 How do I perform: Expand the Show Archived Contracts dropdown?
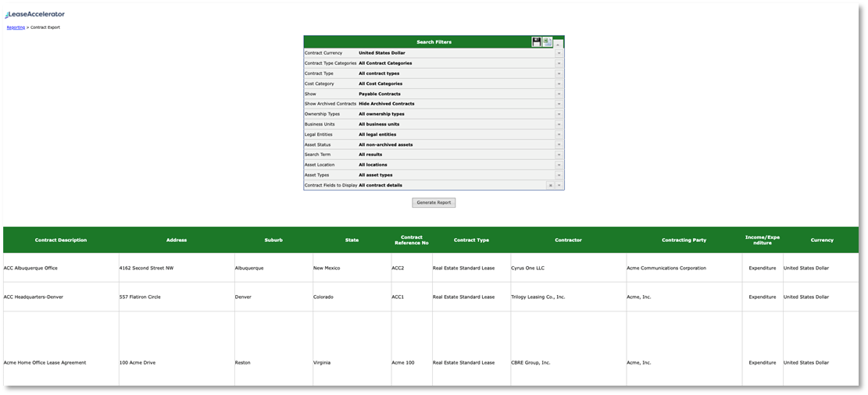tap(559, 104)
